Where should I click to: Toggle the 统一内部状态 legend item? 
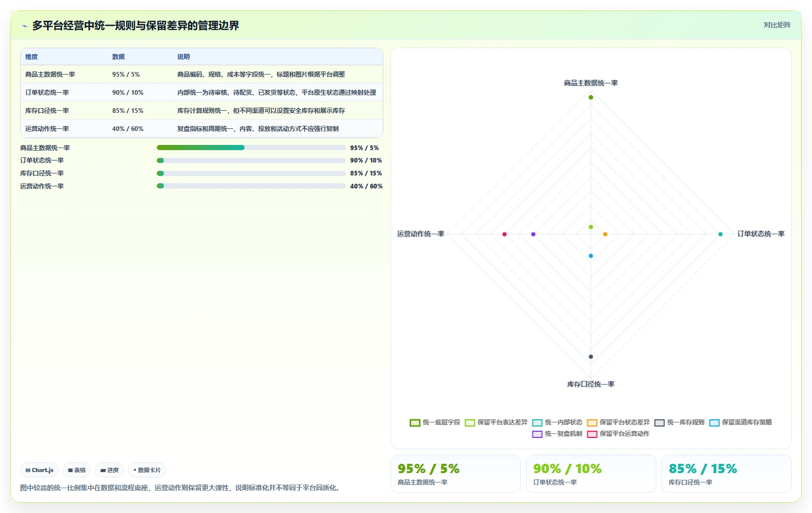pyautogui.click(x=557, y=422)
